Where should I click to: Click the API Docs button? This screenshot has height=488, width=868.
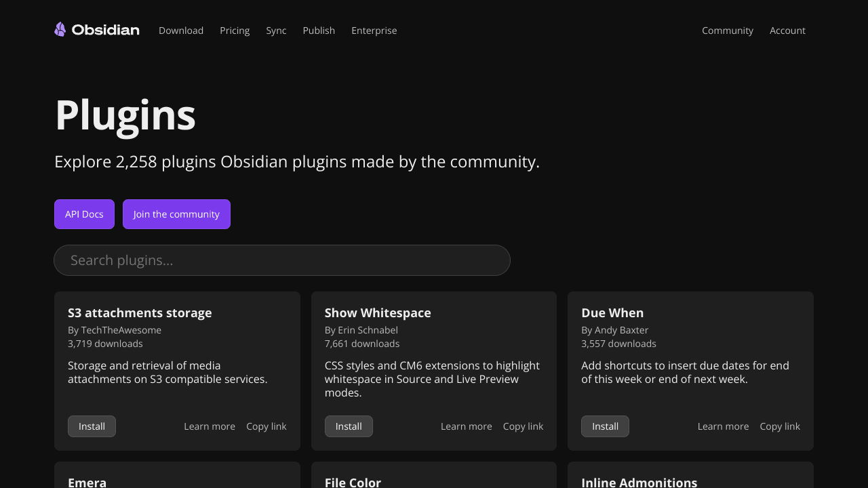[x=84, y=214]
